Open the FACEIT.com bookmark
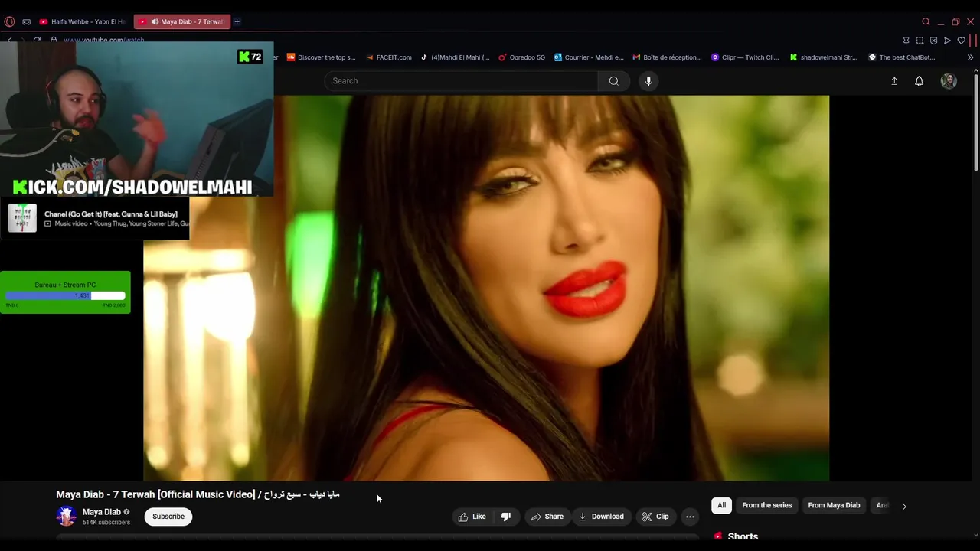Viewport: 980px width, 551px height. (x=388, y=57)
